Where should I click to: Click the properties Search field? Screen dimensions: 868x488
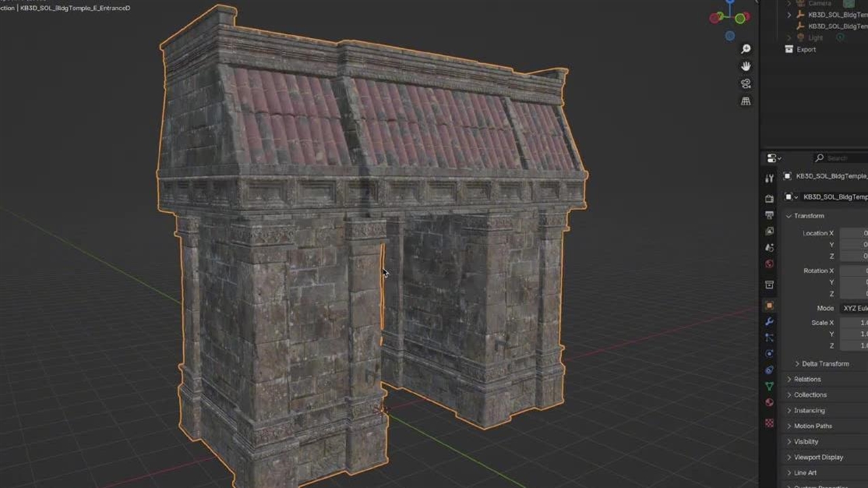click(x=841, y=158)
